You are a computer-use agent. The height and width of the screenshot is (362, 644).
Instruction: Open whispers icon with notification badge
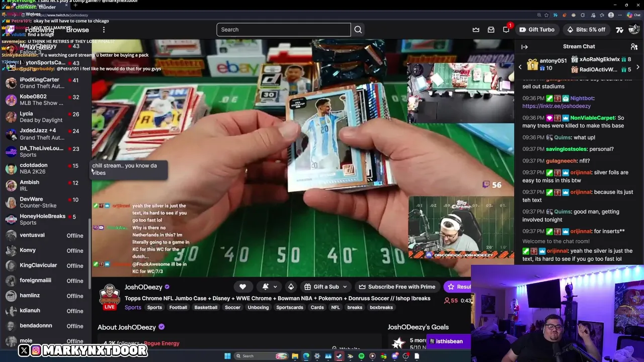tap(506, 30)
